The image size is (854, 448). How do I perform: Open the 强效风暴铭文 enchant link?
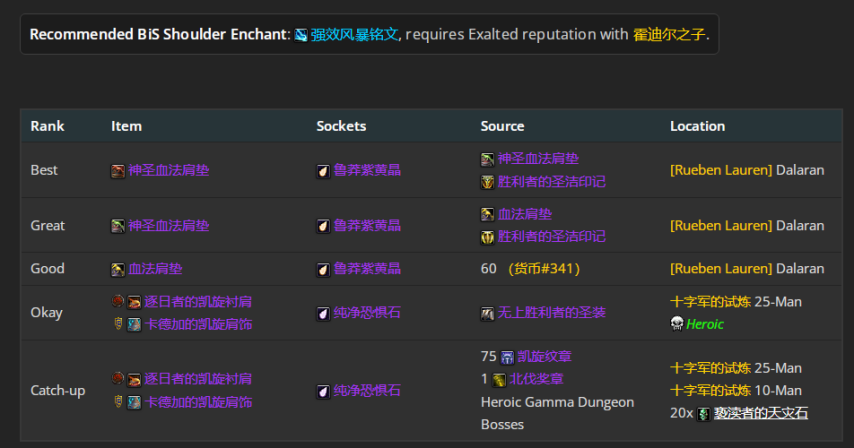tap(354, 35)
